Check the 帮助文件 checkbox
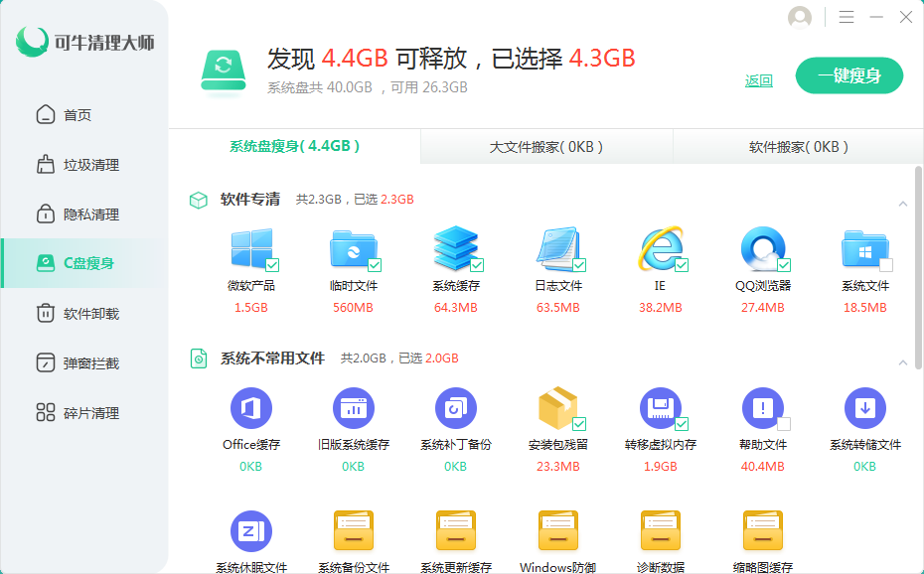This screenshot has width=924, height=574. [784, 424]
